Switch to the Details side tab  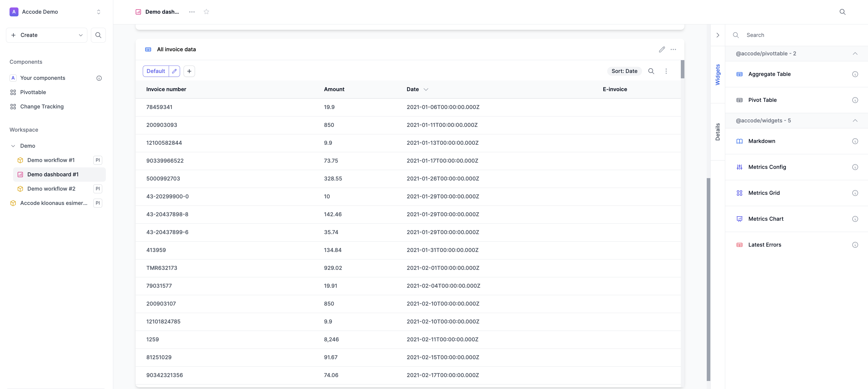[x=717, y=132]
